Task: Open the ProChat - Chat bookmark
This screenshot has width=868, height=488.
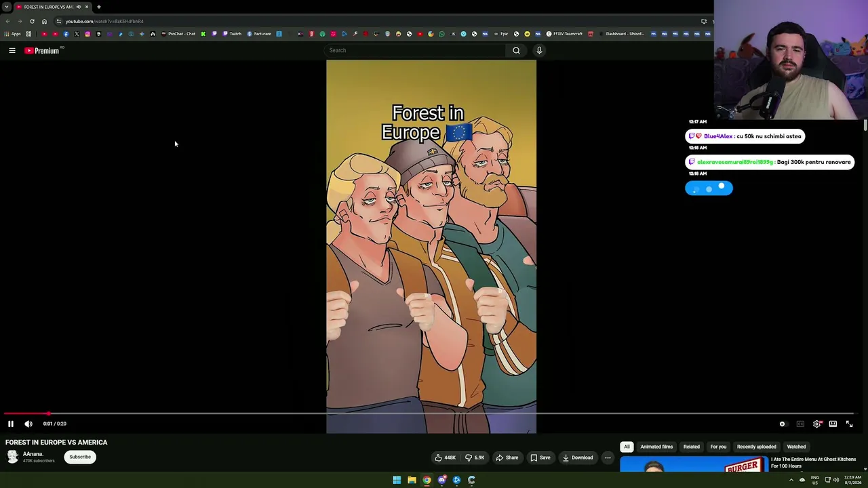Action: coord(178,34)
